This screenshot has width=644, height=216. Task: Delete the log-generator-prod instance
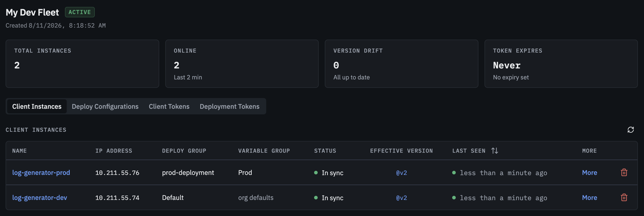pyautogui.click(x=624, y=173)
